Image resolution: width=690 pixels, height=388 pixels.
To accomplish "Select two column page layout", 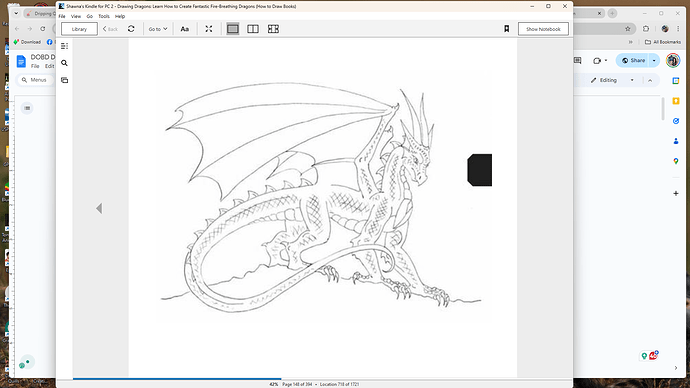I will click(253, 29).
